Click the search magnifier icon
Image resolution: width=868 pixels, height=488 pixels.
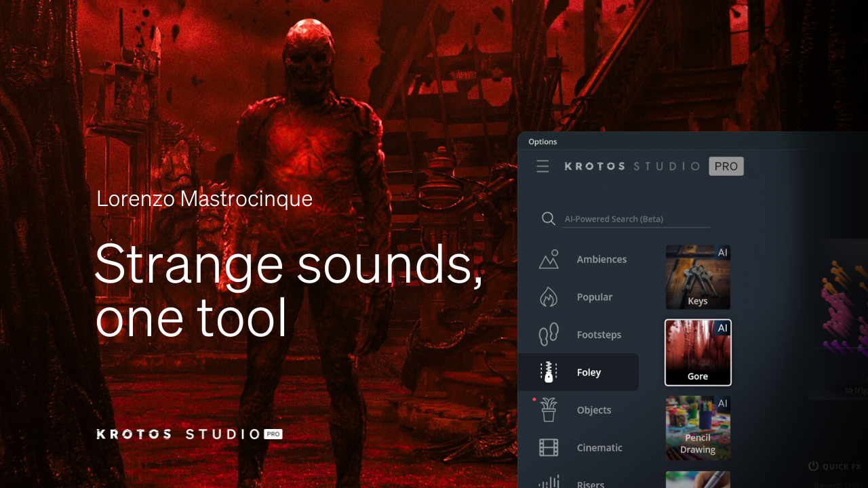click(x=549, y=218)
